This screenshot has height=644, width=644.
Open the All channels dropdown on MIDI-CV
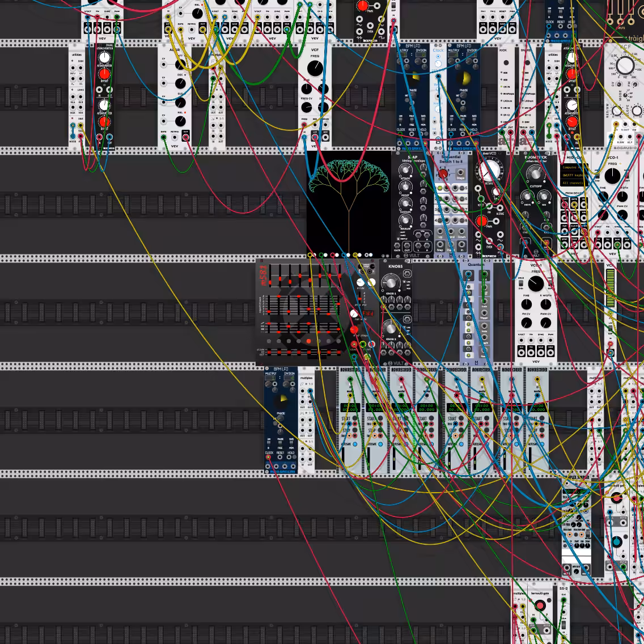click(573, 183)
